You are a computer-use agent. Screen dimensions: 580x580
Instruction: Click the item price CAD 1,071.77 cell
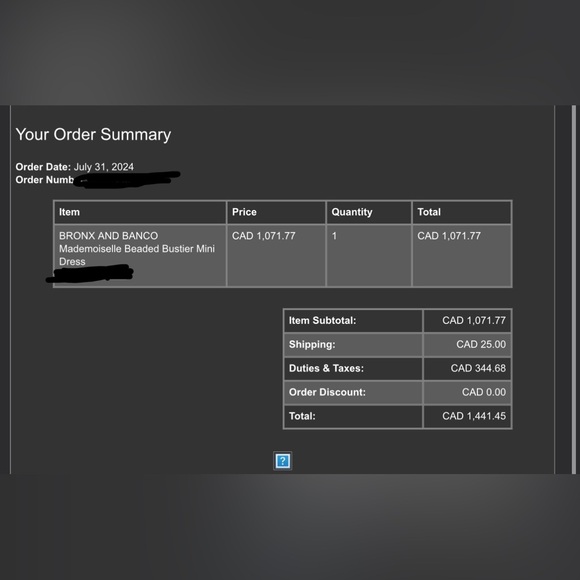276,256
